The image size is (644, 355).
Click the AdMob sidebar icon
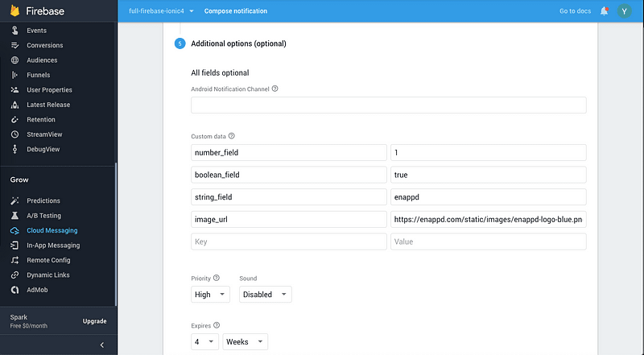coord(14,290)
